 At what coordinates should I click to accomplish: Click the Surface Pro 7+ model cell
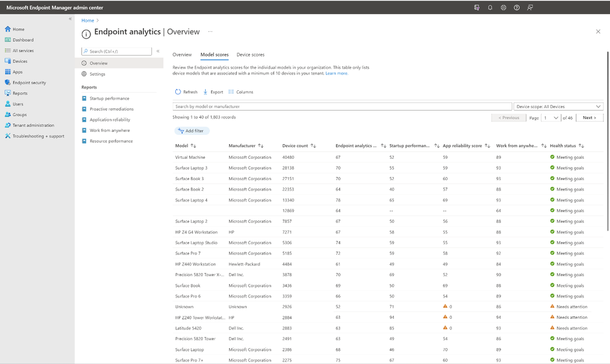coord(189,360)
